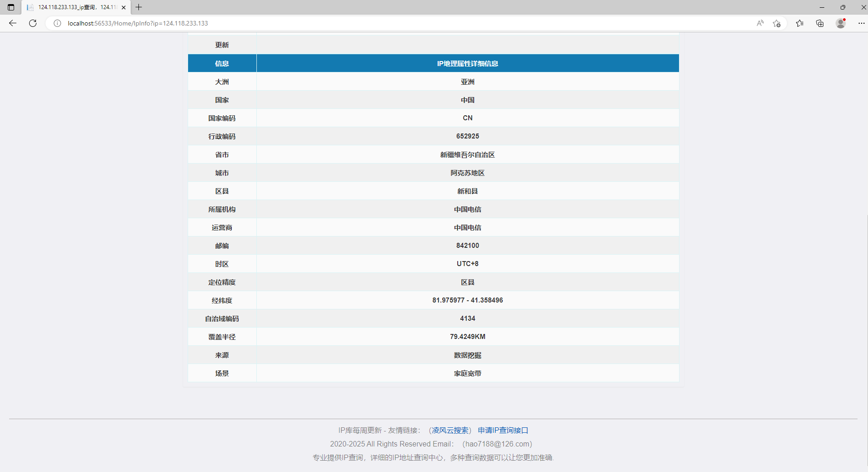Close the 124.118.233.133 tab
The width and height of the screenshot is (868, 472).
(123, 7)
